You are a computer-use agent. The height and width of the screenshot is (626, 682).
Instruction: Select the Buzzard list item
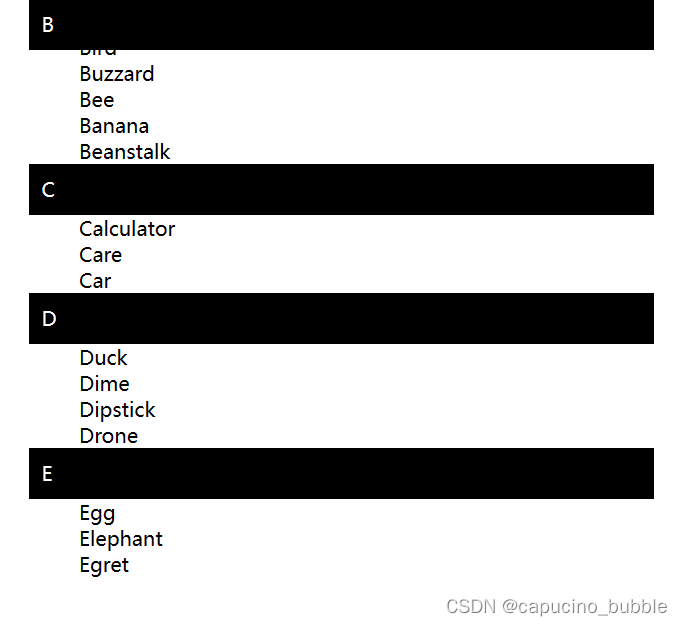click(117, 74)
